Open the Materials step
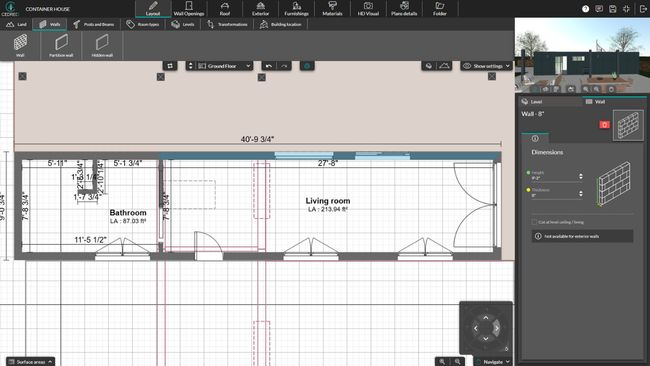 [332, 9]
